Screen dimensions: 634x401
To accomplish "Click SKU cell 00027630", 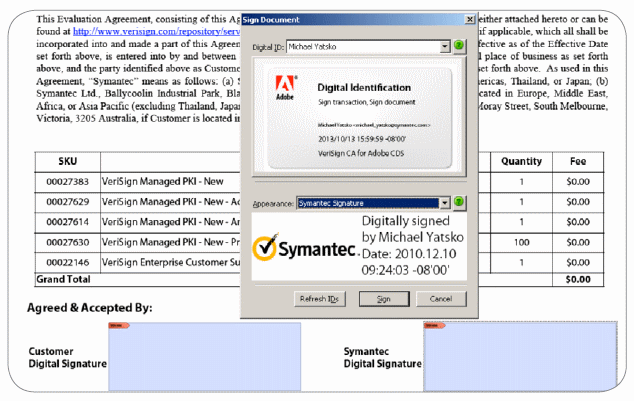I will [68, 242].
